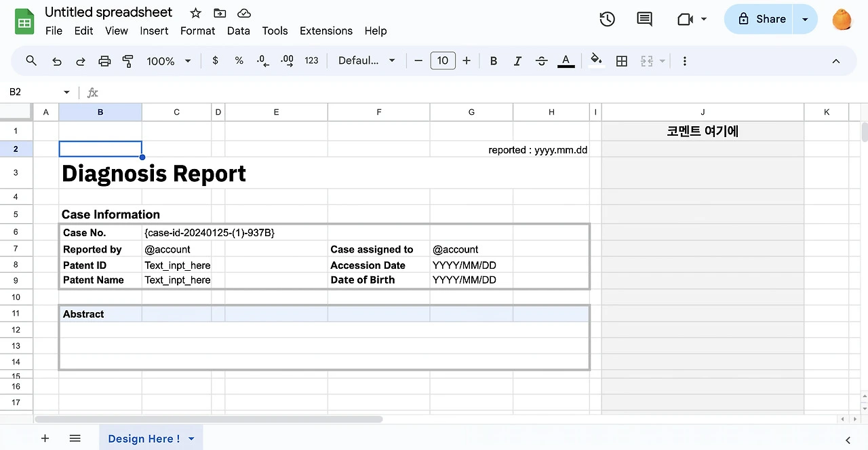
Task: Format as percent
Action: coord(239,60)
